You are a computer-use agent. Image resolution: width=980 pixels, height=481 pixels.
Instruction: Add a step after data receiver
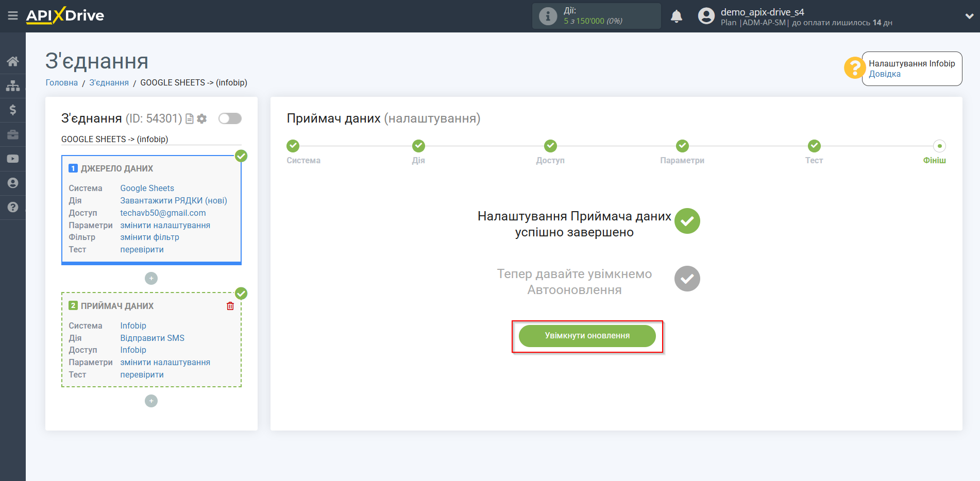151,401
